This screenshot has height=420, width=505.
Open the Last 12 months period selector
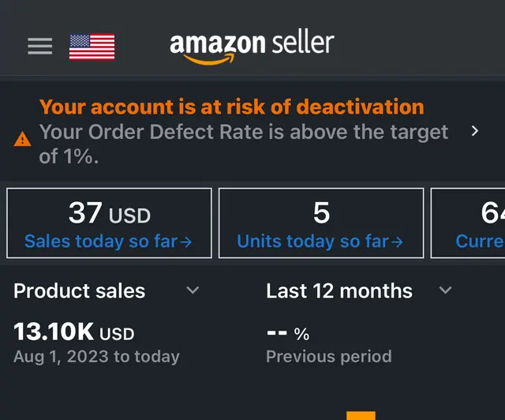359,291
